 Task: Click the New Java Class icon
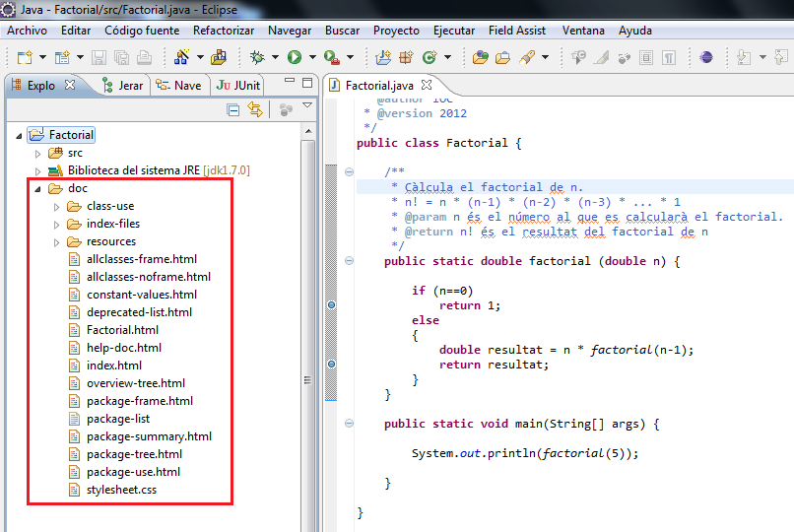coord(430,58)
